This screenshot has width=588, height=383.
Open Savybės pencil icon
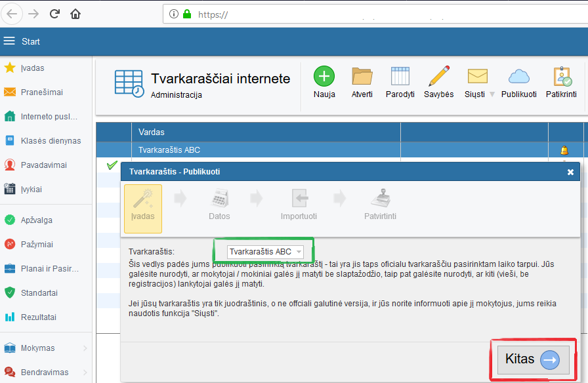[438, 77]
